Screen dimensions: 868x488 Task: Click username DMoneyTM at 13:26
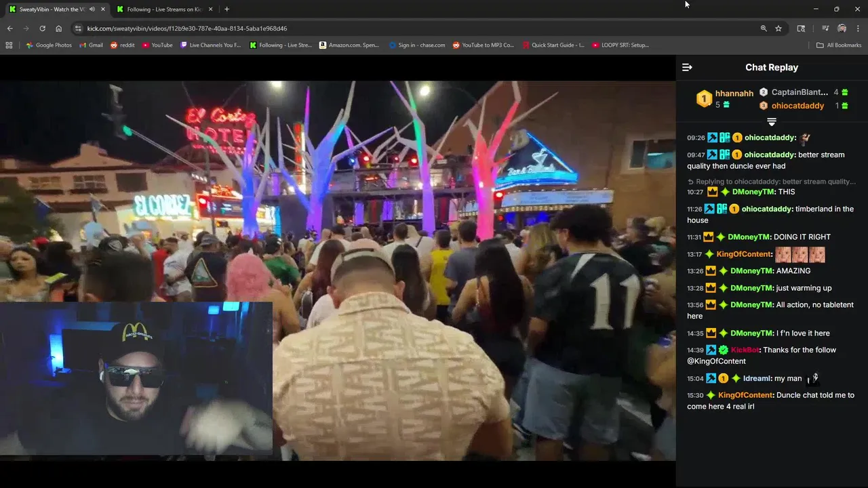751,271
